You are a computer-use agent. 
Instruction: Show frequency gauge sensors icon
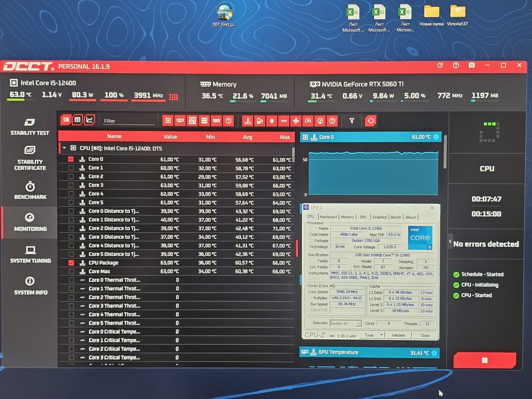[308, 121]
